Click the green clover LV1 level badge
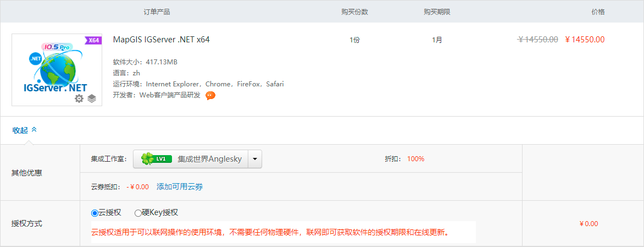The width and height of the screenshot is (644, 247). click(156, 158)
